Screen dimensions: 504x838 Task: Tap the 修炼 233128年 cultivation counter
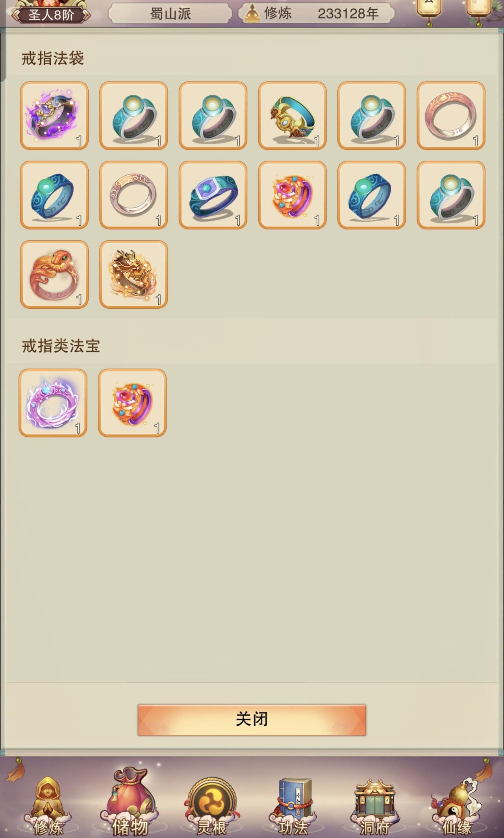(317, 14)
